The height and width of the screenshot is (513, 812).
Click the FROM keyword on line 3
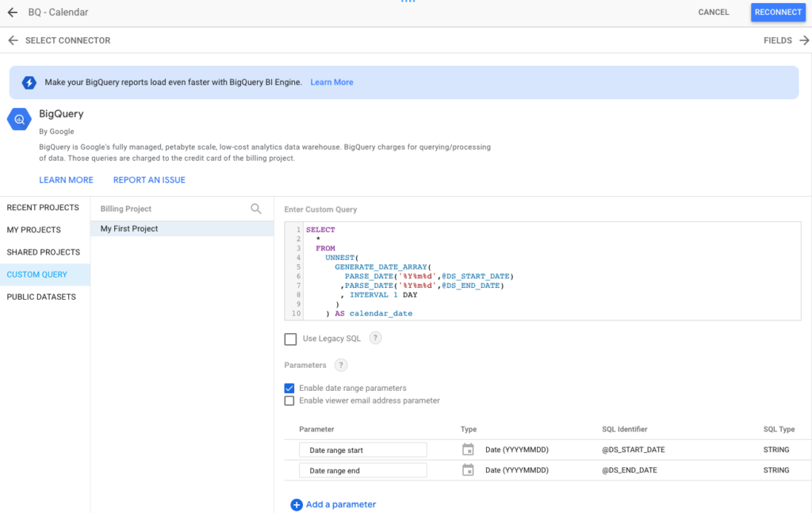(x=325, y=248)
